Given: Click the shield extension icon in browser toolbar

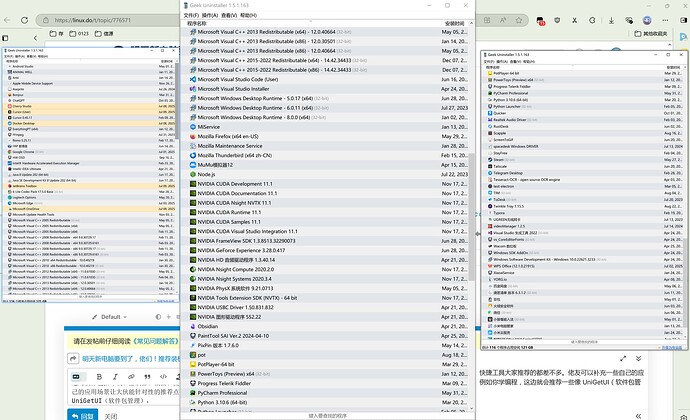Looking at the screenshot, I should click(557, 20).
